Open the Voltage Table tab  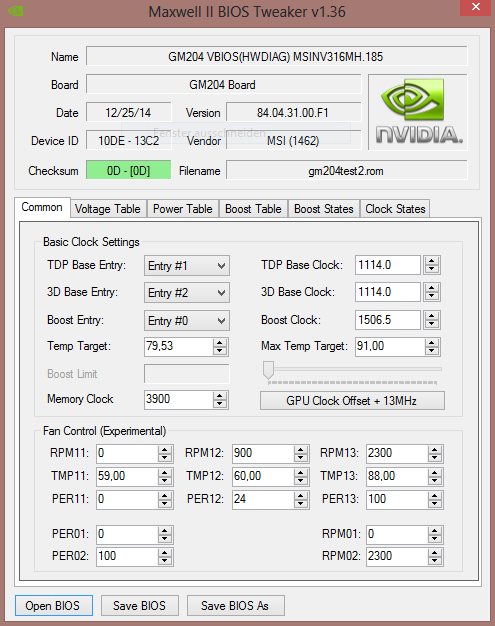pyautogui.click(x=108, y=209)
